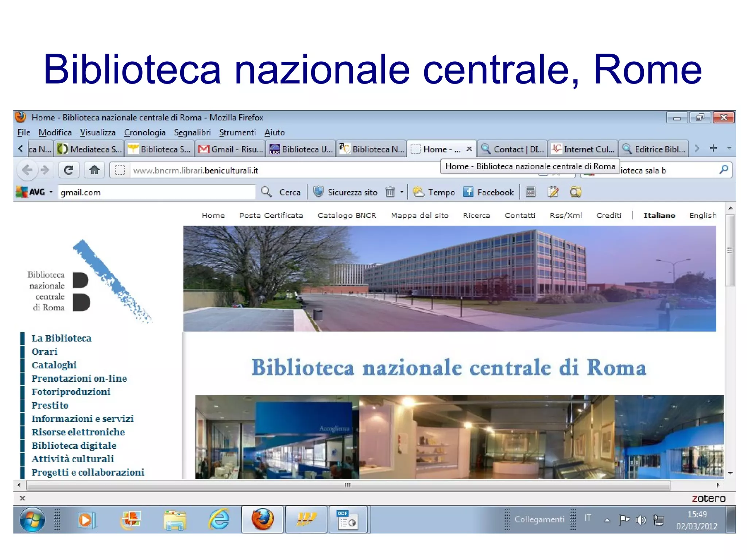Open the Segnalibri menu
Viewport: 747px width, 560px height.
click(192, 132)
